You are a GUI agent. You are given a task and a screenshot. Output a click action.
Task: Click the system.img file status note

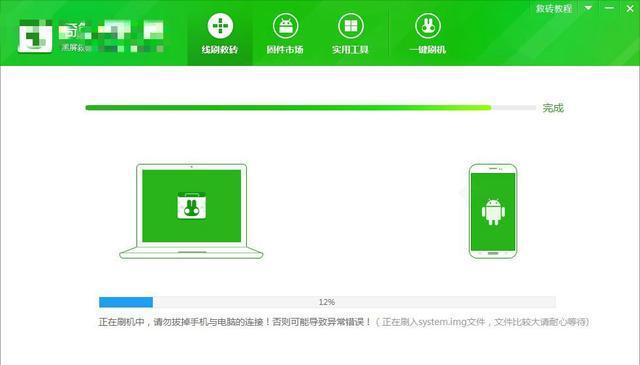(x=482, y=322)
